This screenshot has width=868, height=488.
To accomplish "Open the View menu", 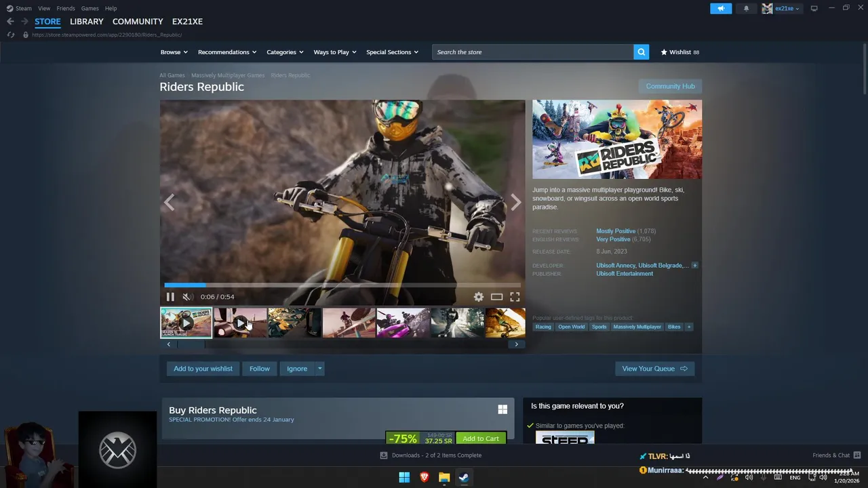I will tap(44, 8).
